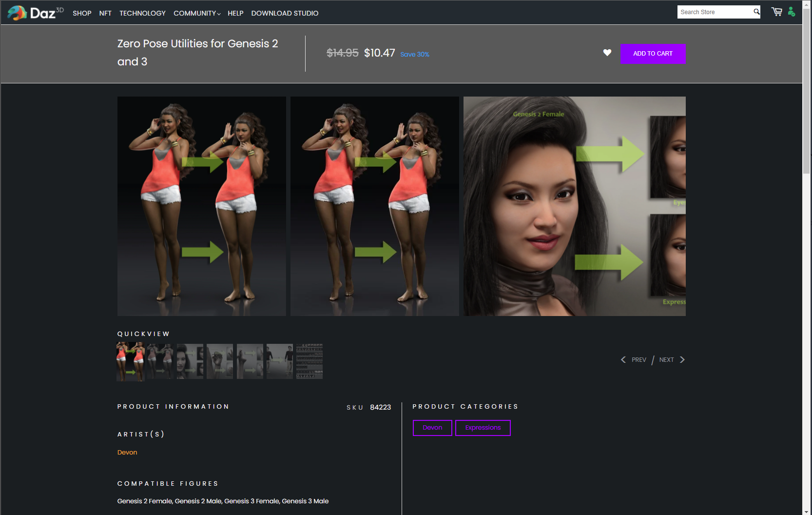Open the Genesis 2 Female face image
Screen dimensions: 812x515
click(x=575, y=206)
